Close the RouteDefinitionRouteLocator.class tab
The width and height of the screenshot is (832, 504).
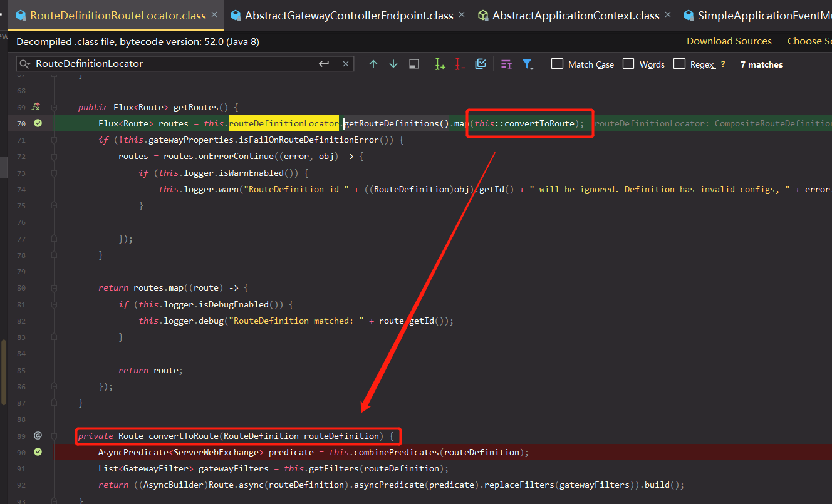tap(215, 14)
